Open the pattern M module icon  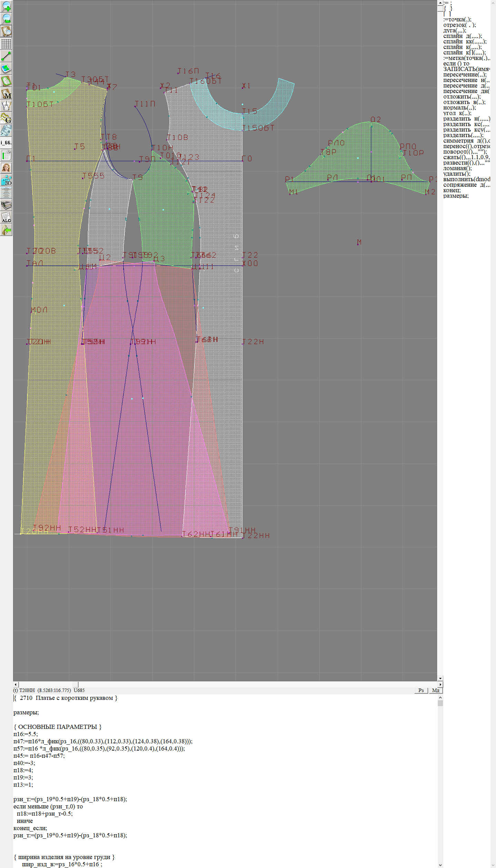6,93
